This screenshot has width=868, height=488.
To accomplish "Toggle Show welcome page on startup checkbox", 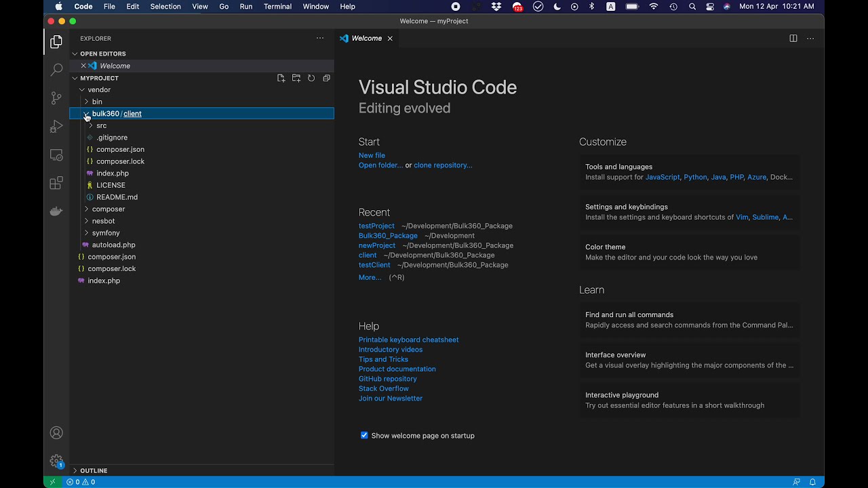I will (x=364, y=435).
